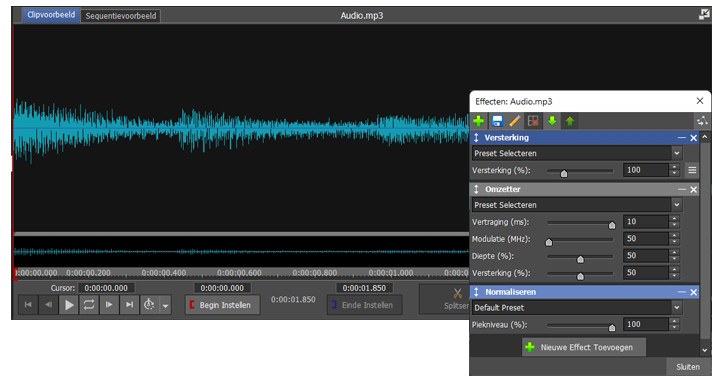Close the Effecten dialog

(x=700, y=101)
